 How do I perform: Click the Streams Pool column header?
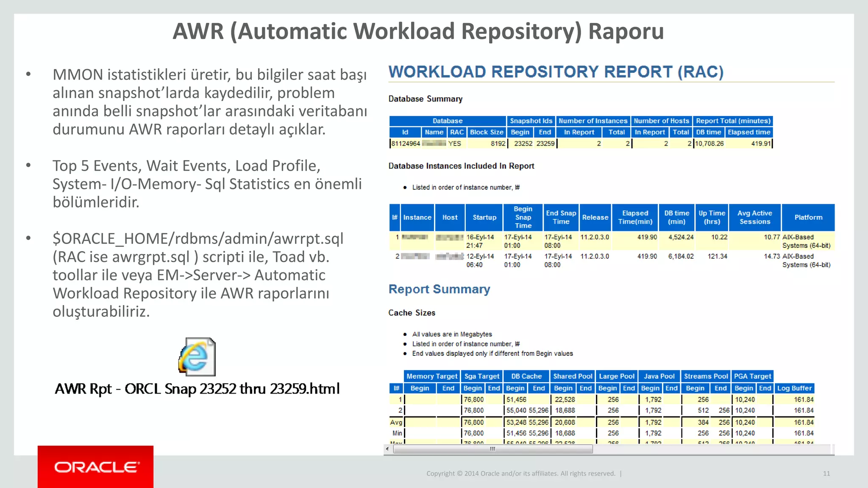(x=706, y=376)
